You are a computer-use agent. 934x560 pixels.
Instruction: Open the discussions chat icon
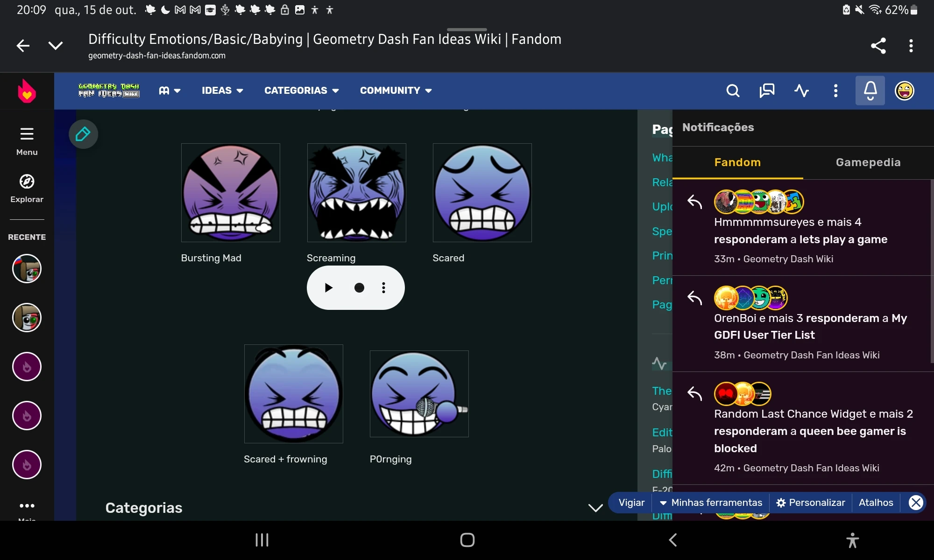[x=767, y=91]
